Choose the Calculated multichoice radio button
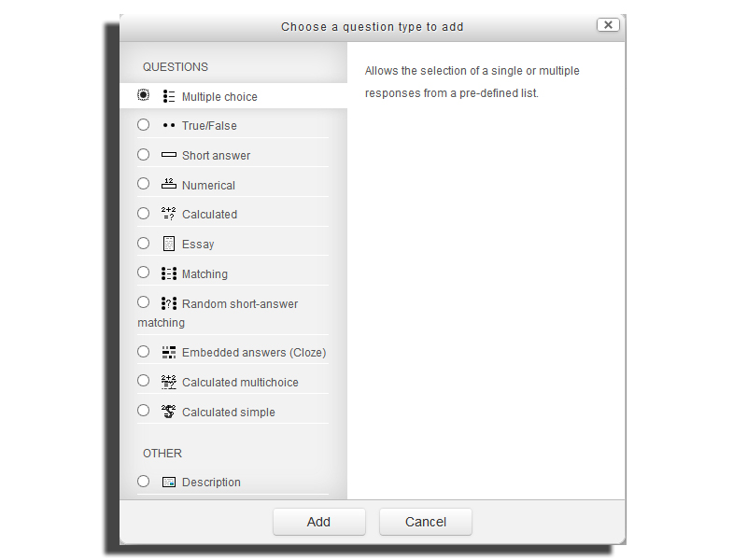This screenshot has height=560, width=747. pos(144,381)
